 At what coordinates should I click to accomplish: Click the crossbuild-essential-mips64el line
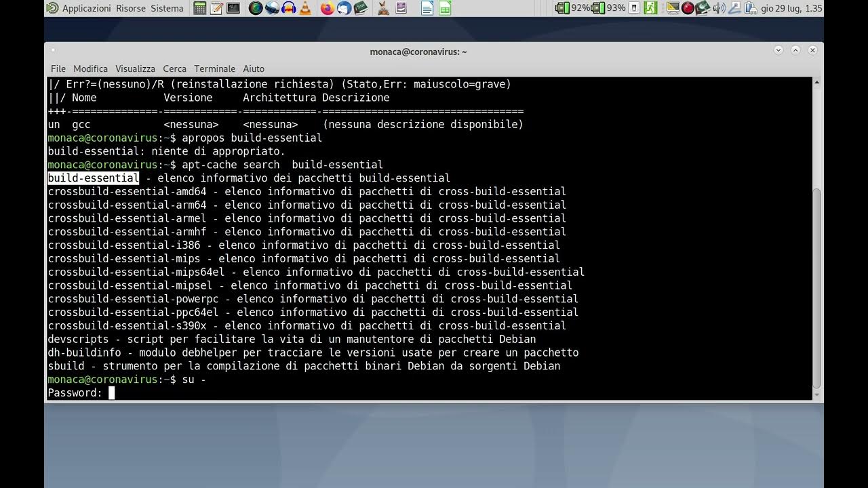coord(316,272)
